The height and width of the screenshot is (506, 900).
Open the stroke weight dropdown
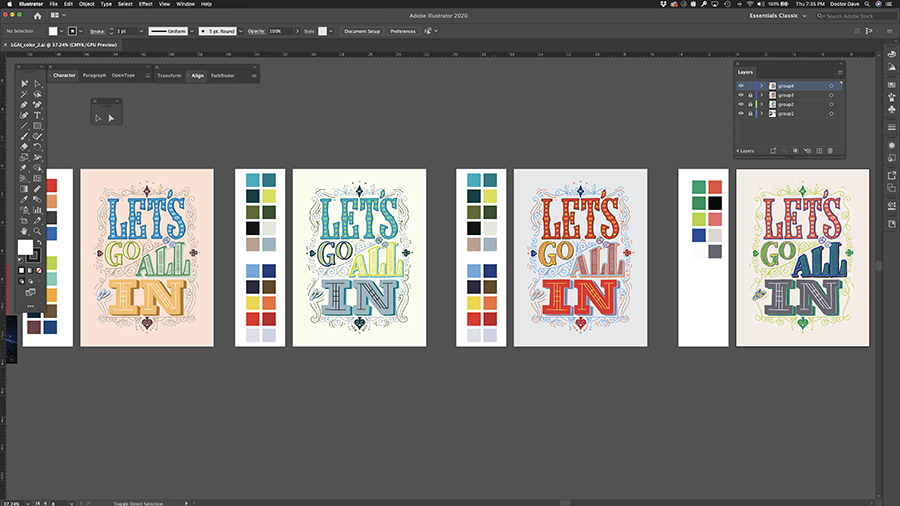pos(142,31)
